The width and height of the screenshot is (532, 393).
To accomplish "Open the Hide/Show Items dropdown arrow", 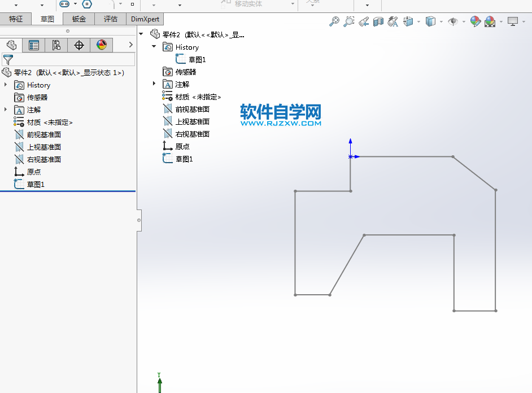I will coord(463,21).
